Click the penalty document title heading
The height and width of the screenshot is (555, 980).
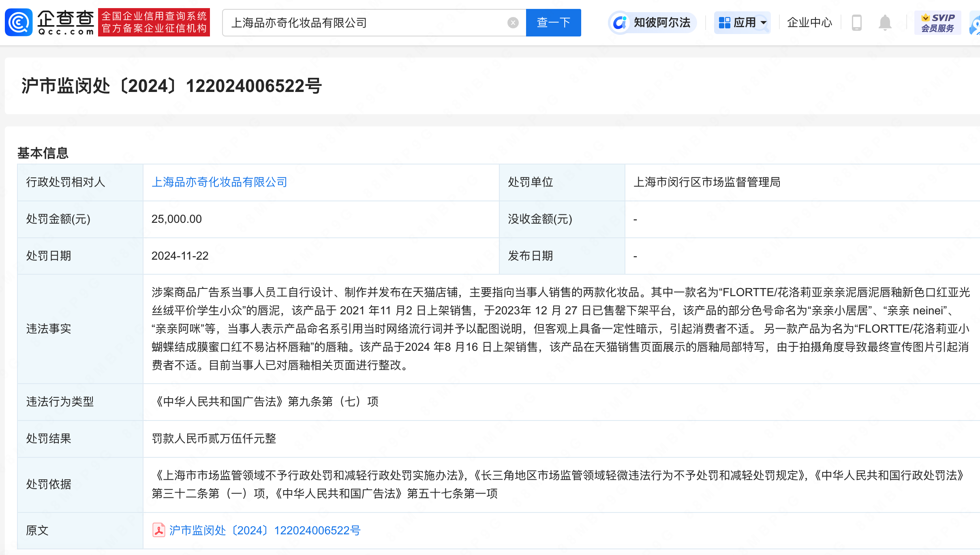pyautogui.click(x=171, y=86)
